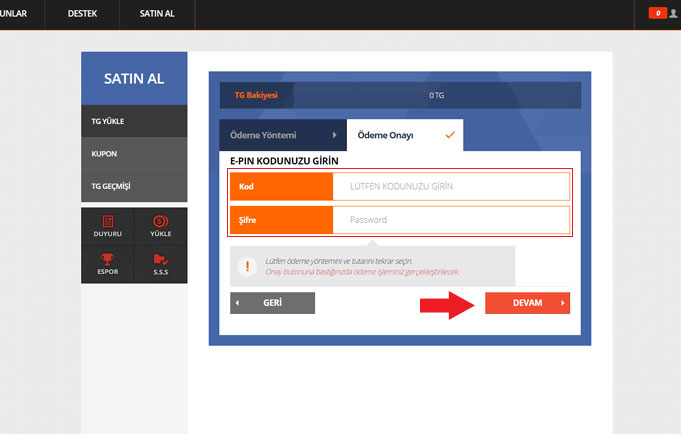Click the user profile icon in header
This screenshot has height=434, width=681.
(x=673, y=13)
